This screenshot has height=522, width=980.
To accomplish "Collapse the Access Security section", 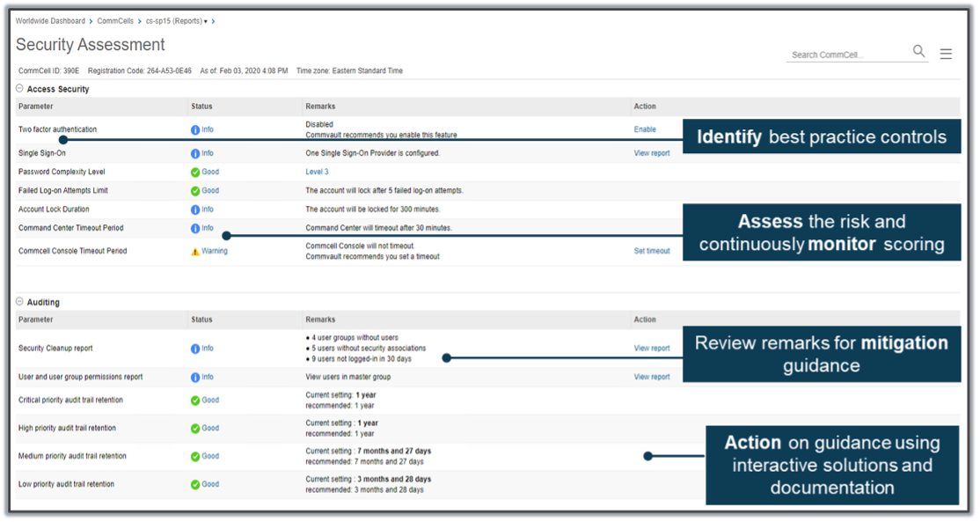I will (x=20, y=89).
